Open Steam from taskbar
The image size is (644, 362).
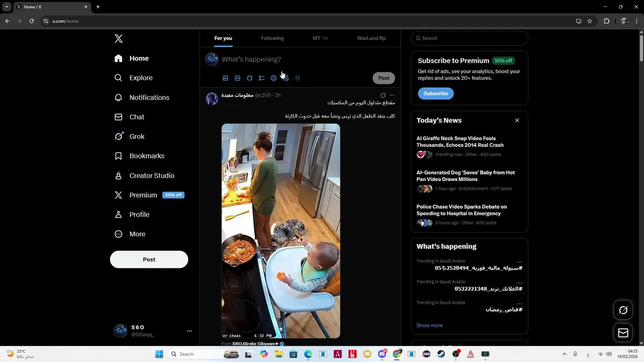point(441,354)
